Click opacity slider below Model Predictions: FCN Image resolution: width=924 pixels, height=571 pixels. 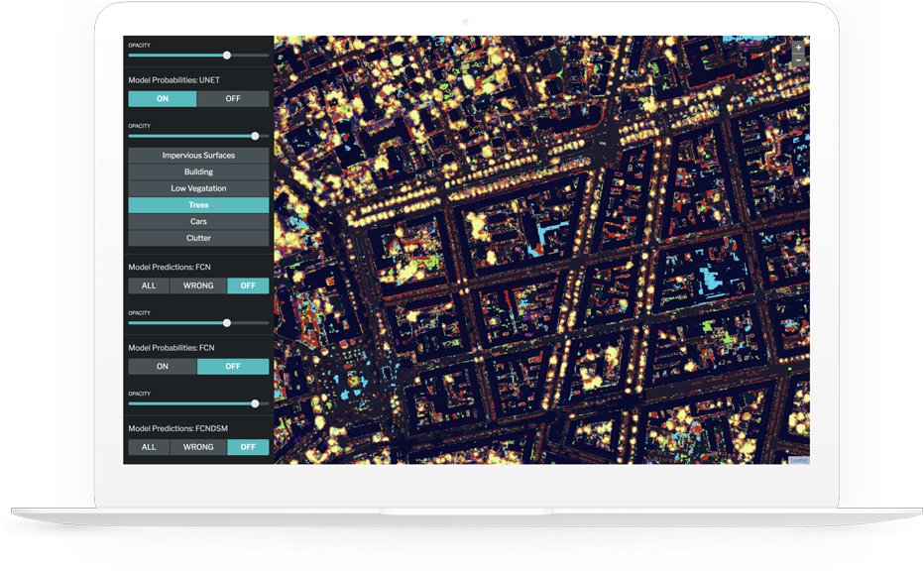[x=198, y=323]
